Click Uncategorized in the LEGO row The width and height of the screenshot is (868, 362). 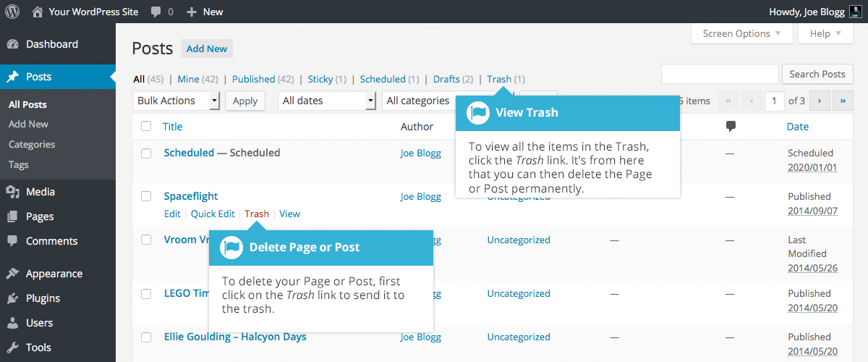[519, 293]
